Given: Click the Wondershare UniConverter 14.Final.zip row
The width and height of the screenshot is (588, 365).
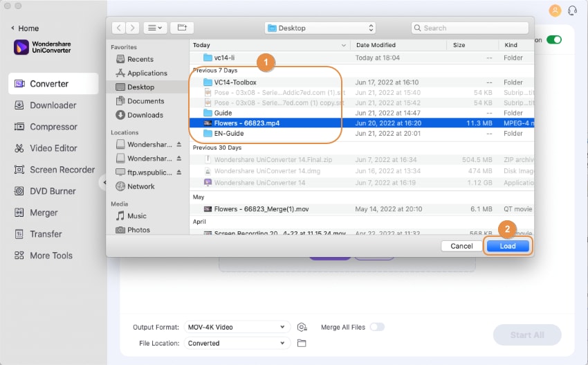Looking at the screenshot, I should pos(362,159).
